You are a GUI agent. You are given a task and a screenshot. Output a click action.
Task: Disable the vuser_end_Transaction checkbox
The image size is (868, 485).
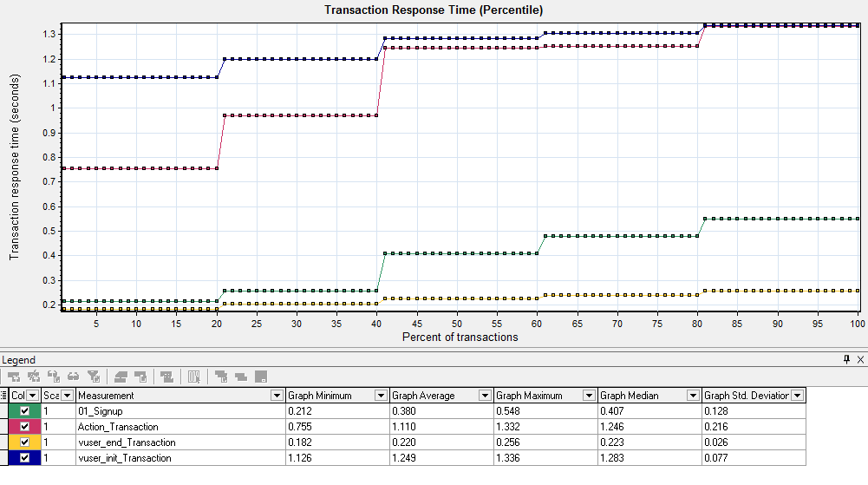[x=24, y=442]
